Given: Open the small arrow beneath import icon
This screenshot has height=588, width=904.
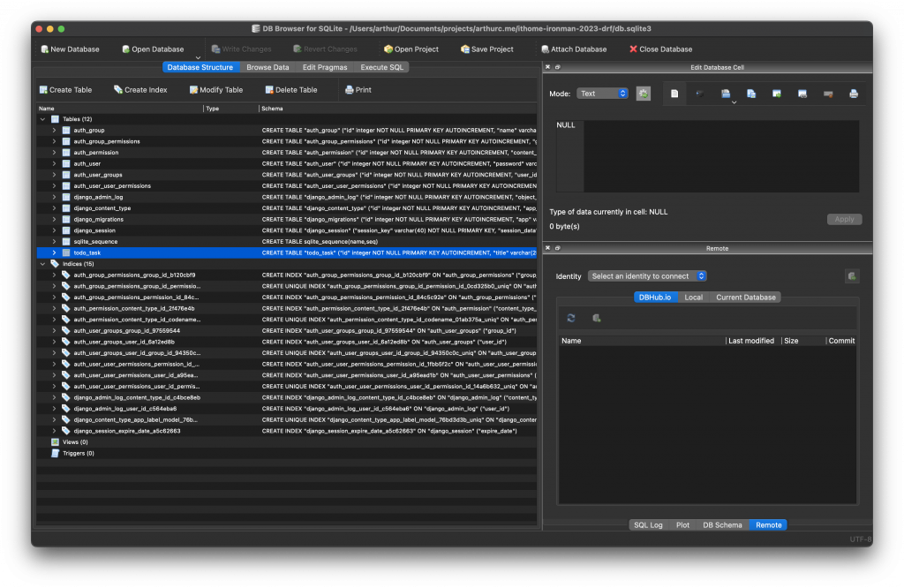Looking at the screenshot, I should coord(734,102).
